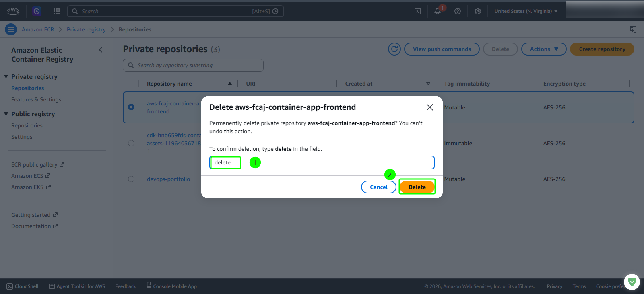The image size is (644, 294).
Task: Open the AWS services grid menu
Action: coord(57,11)
